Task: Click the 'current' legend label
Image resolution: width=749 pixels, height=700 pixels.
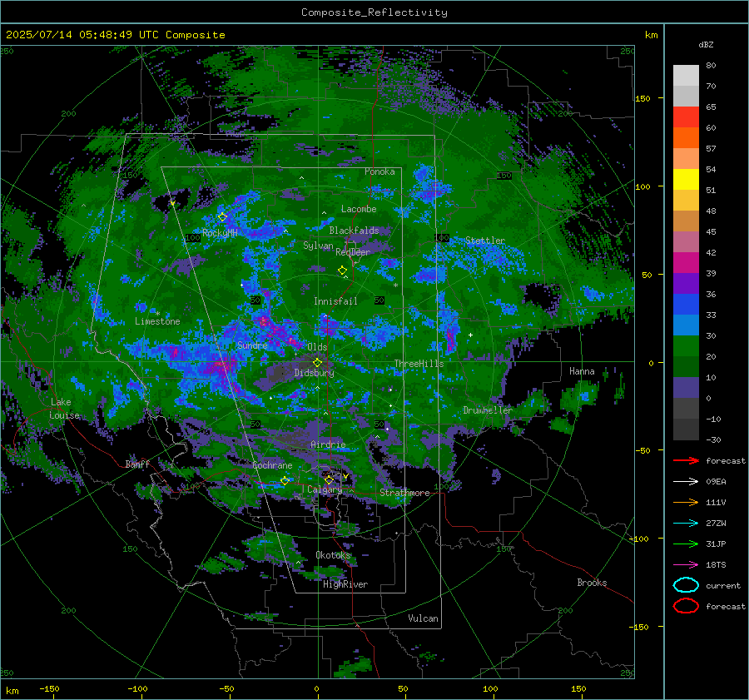Action: tap(723, 586)
